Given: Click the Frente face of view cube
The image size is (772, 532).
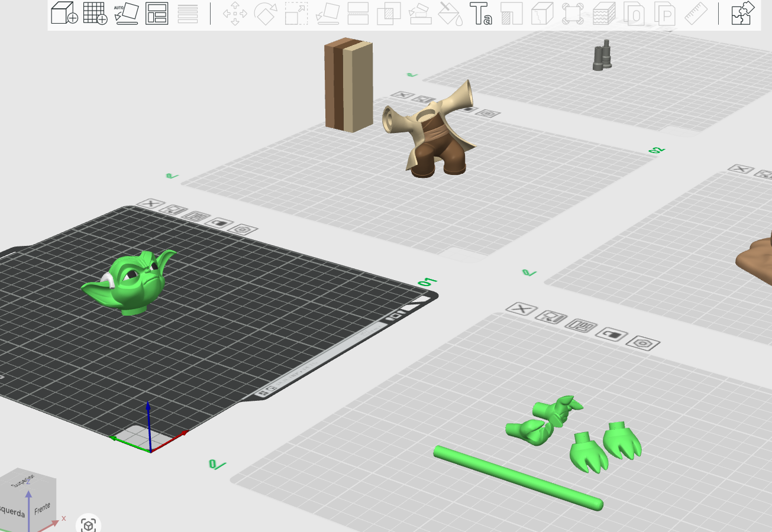Looking at the screenshot, I should click(42, 508).
